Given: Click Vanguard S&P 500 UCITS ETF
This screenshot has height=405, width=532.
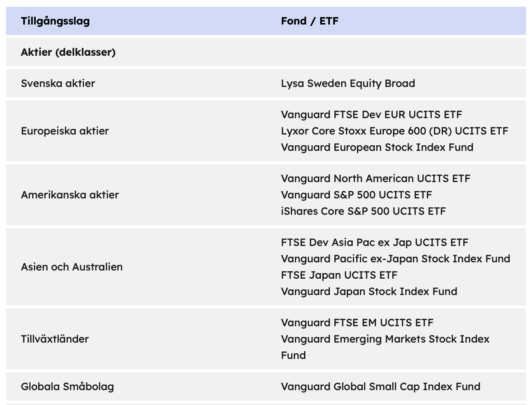Looking at the screenshot, I should coord(356,195).
